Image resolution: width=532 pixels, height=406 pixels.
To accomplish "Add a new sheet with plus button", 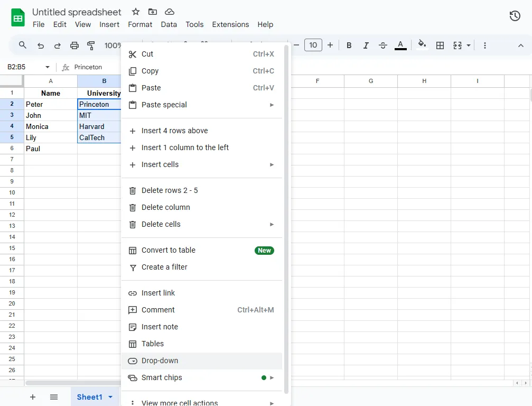I will point(33,397).
